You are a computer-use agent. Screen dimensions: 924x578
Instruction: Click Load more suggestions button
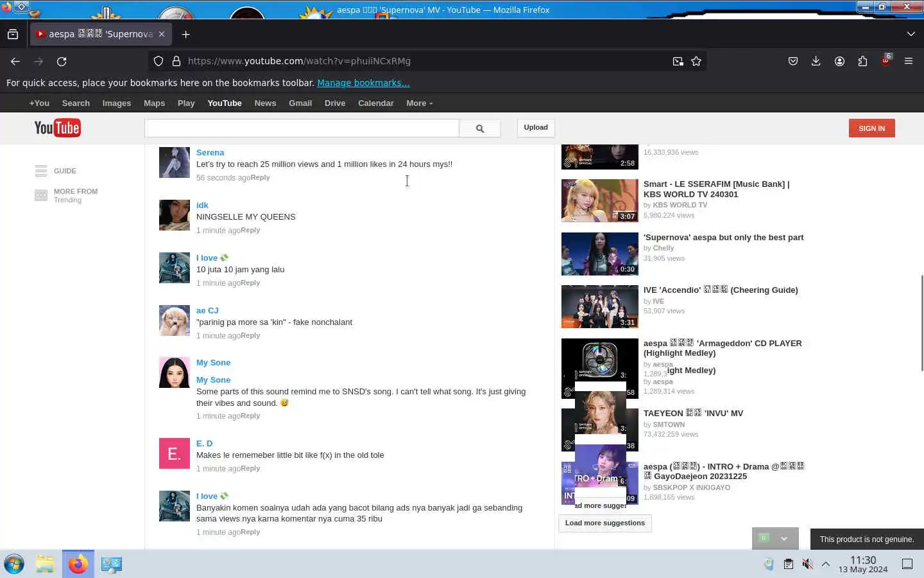pos(605,523)
